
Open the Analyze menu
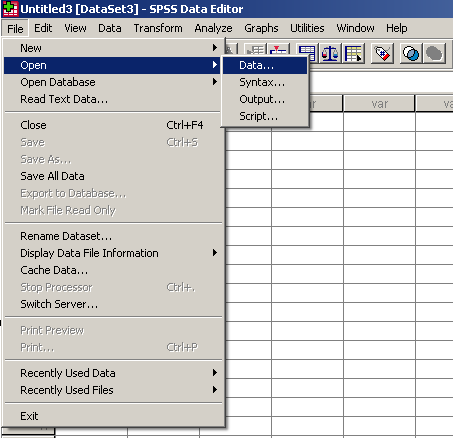tap(213, 28)
